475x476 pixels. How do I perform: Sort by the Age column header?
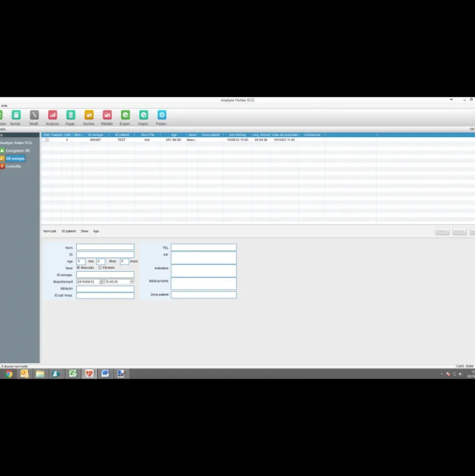(174, 135)
